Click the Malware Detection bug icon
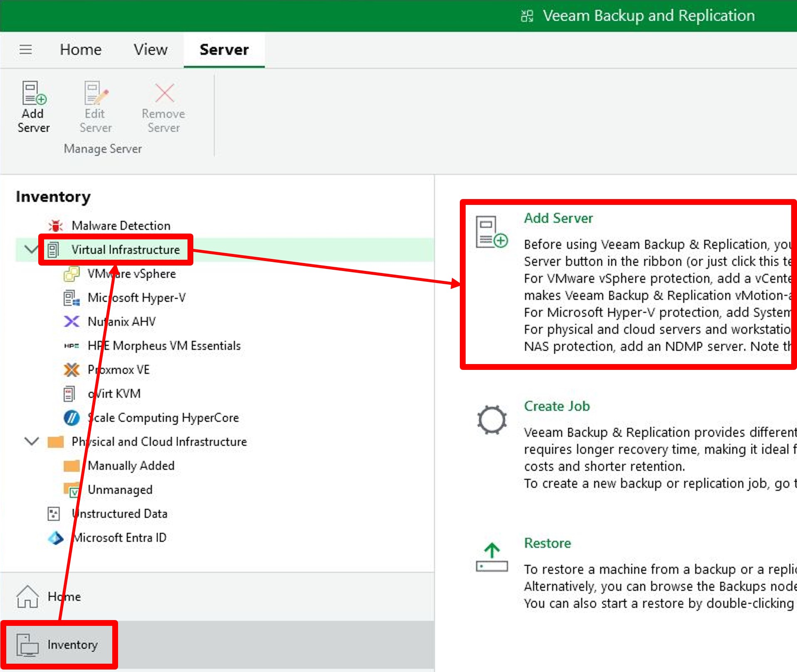This screenshot has height=672, width=797. click(55, 226)
